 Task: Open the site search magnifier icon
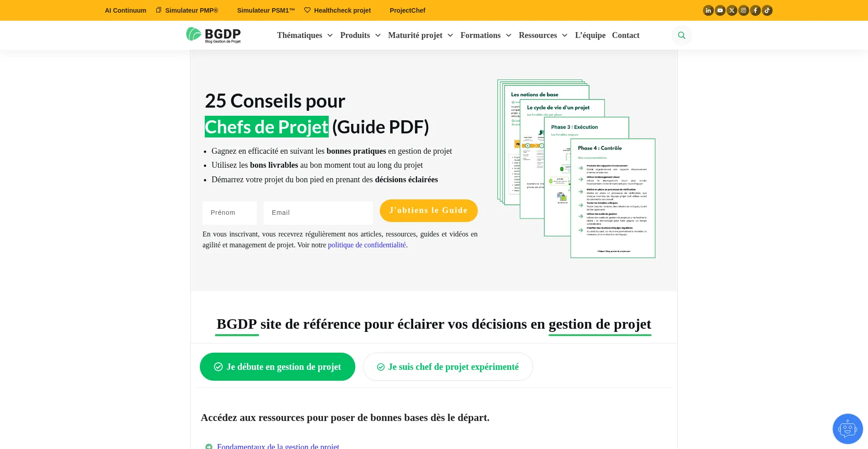681,35
